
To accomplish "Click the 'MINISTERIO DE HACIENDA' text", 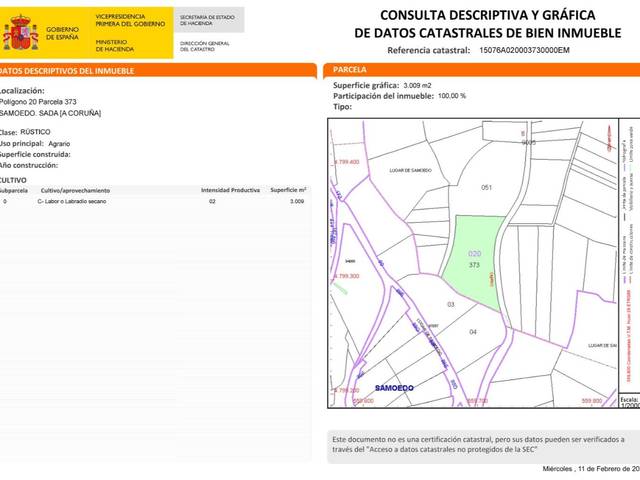I will tap(115, 45).
